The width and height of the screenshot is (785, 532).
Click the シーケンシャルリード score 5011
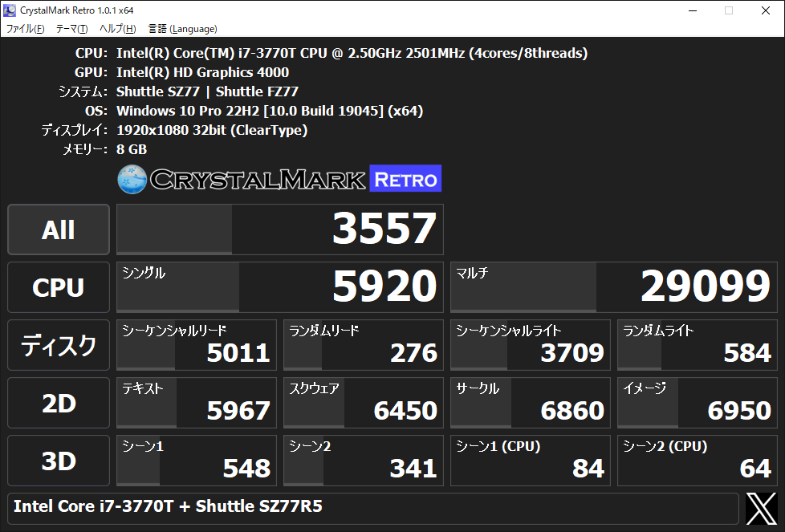pyautogui.click(x=196, y=345)
